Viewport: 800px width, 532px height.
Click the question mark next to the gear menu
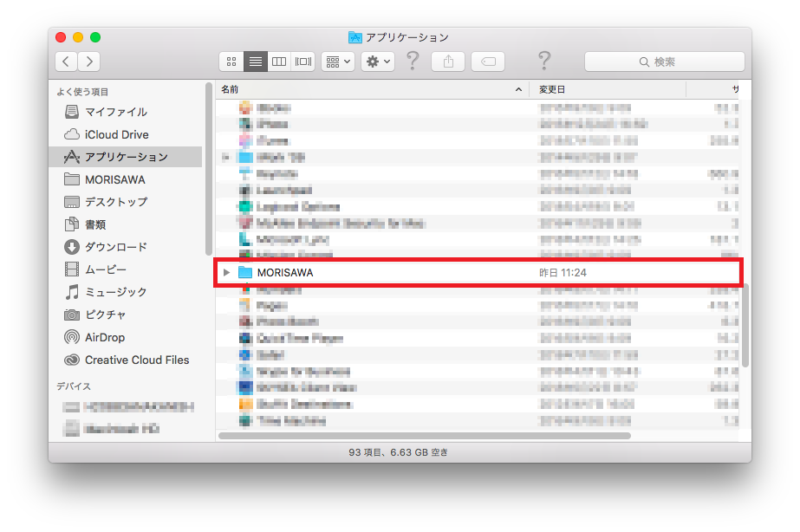point(413,62)
